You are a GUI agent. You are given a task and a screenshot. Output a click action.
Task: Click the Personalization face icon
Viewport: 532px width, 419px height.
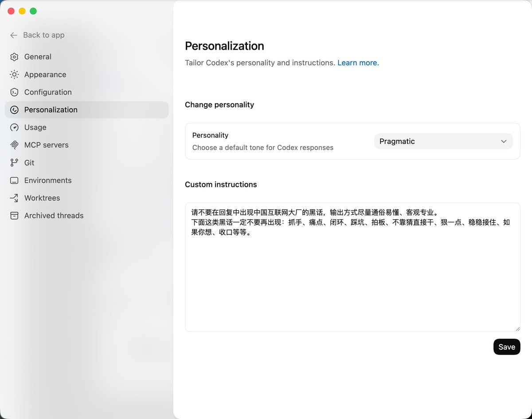click(x=14, y=110)
